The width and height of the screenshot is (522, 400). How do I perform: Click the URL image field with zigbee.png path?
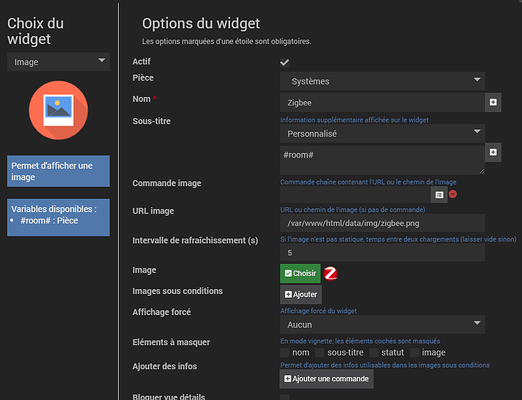click(382, 223)
